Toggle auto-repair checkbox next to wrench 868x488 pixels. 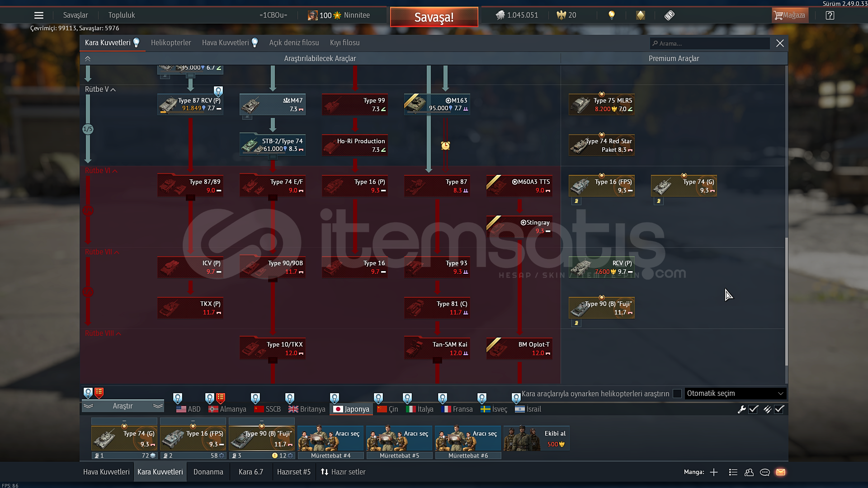(753, 409)
